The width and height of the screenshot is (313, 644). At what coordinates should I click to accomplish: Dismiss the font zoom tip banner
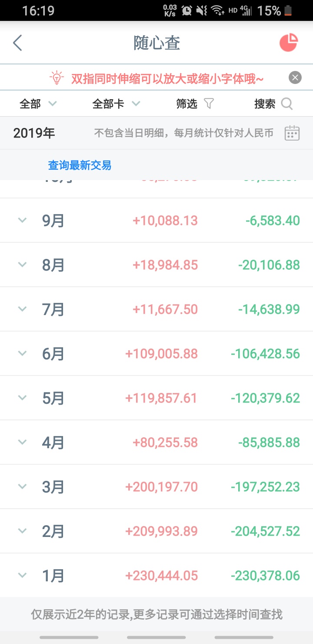point(295,78)
